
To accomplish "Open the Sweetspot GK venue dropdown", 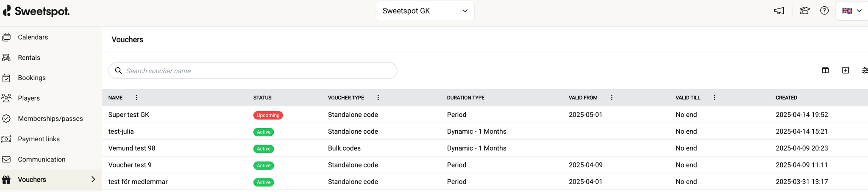I will pyautogui.click(x=425, y=11).
